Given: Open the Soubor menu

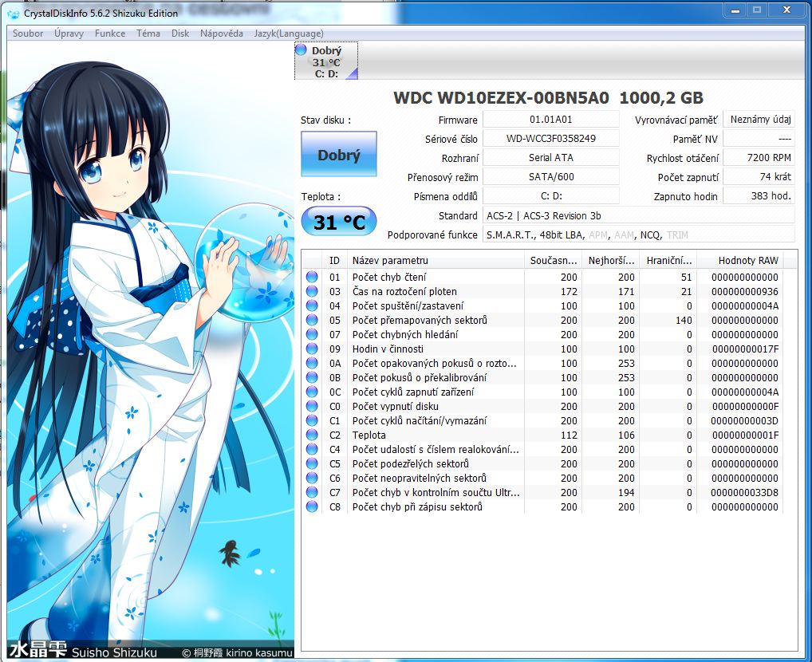Looking at the screenshot, I should point(27,33).
